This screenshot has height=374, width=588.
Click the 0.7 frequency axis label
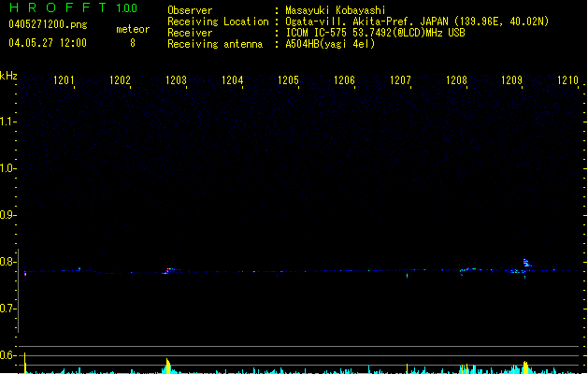point(7,309)
